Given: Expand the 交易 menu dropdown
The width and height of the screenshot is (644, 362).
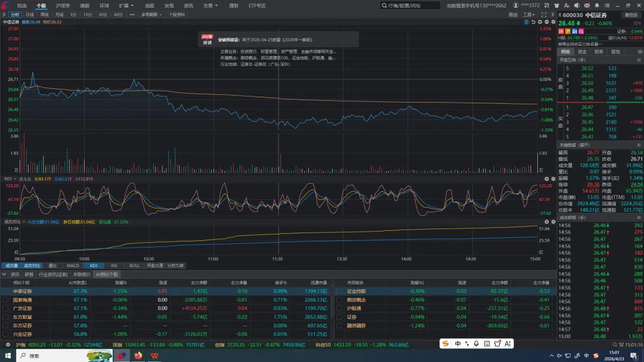Looking at the screenshot, I should point(210,6).
